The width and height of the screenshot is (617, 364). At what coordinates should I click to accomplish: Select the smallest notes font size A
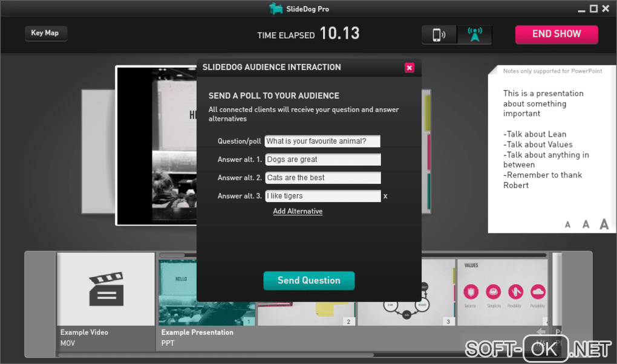567,225
